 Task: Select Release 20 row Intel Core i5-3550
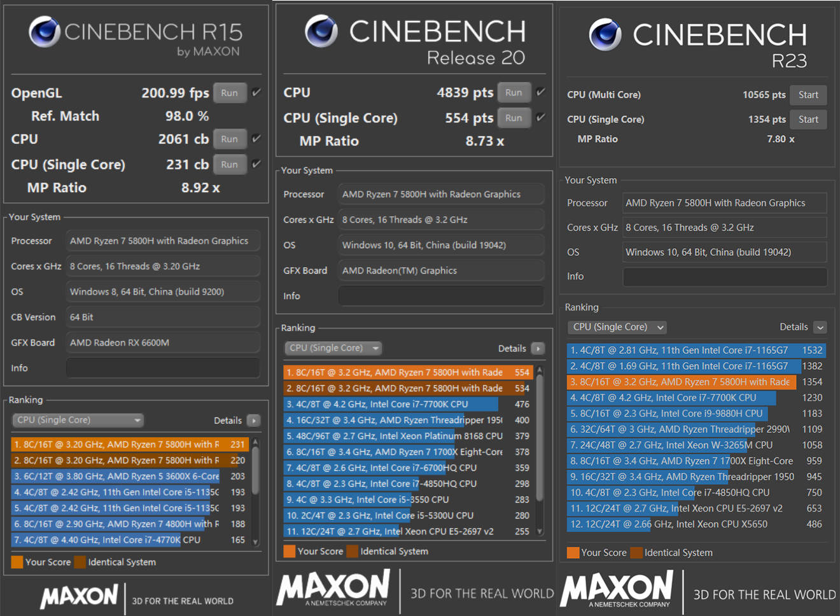tap(409, 500)
